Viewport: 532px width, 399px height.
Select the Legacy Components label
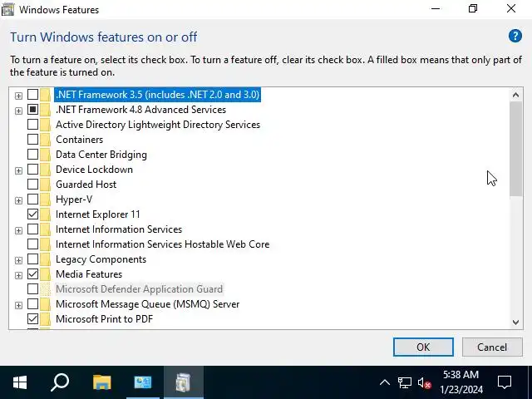pyautogui.click(x=101, y=259)
